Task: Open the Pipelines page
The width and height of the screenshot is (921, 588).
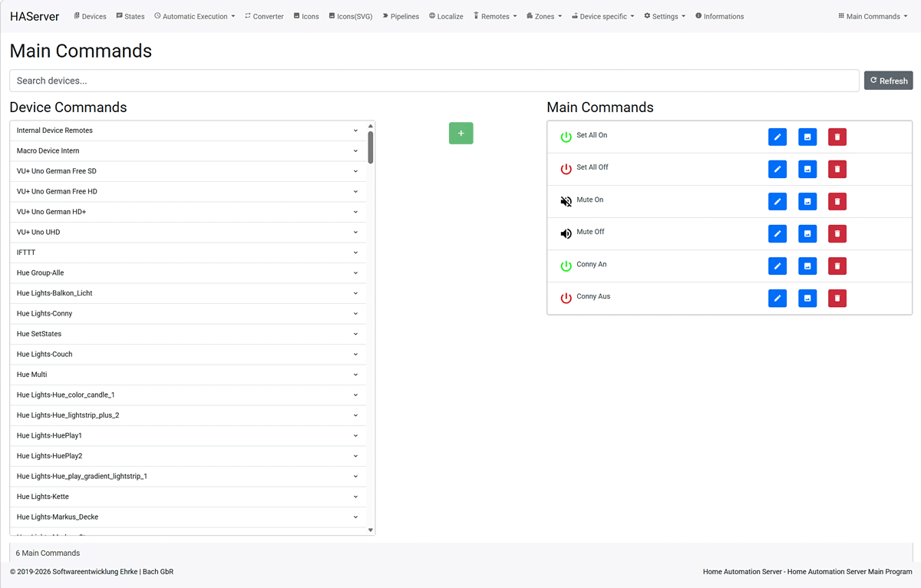Action: click(x=401, y=16)
